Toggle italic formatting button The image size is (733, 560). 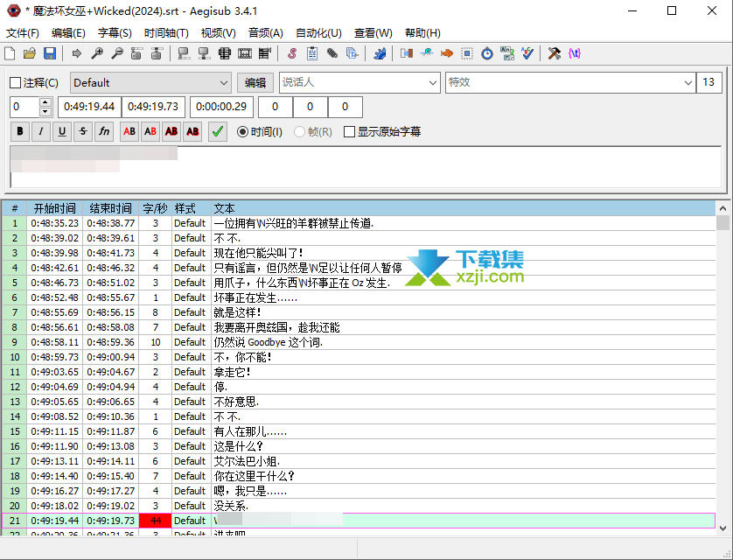coord(40,132)
